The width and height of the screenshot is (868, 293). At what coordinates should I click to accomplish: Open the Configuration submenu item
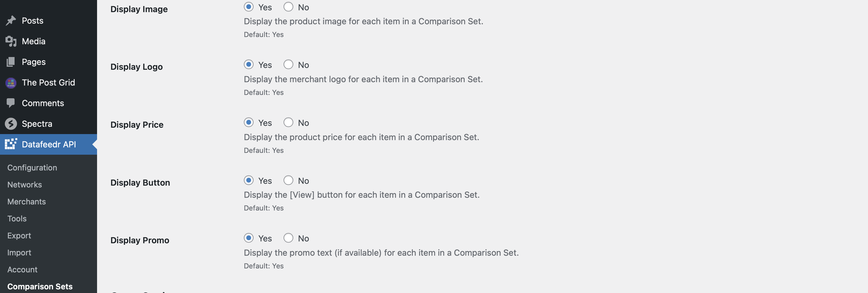(x=32, y=167)
